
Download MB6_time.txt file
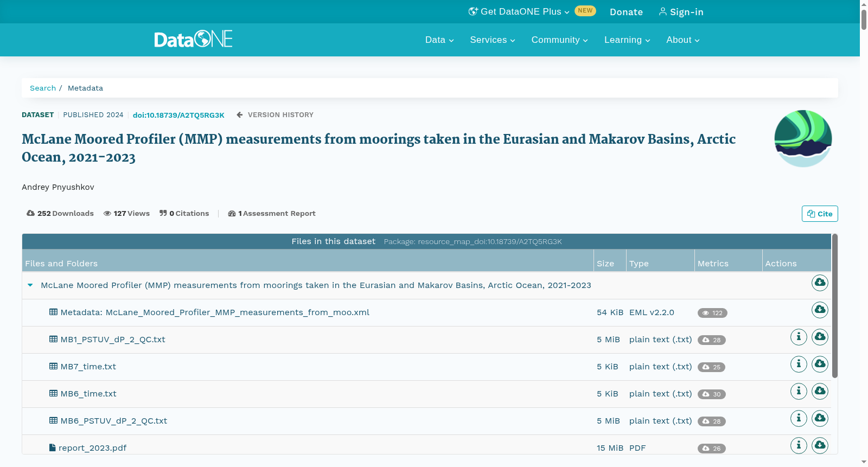[820, 391]
